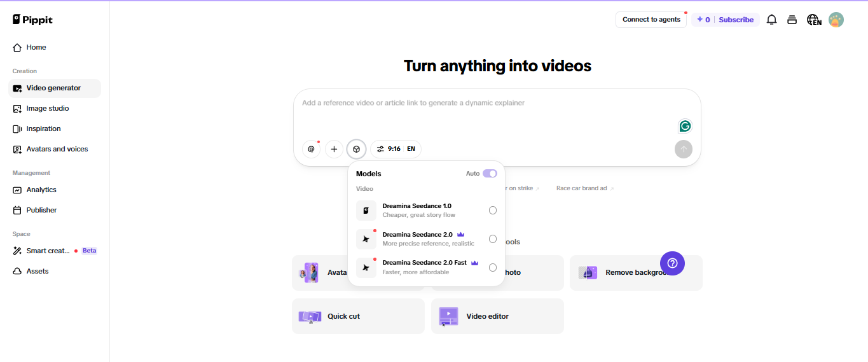Click the Grammarly icon in prompt box
Viewport: 868px width, 362px height.
pos(685,126)
